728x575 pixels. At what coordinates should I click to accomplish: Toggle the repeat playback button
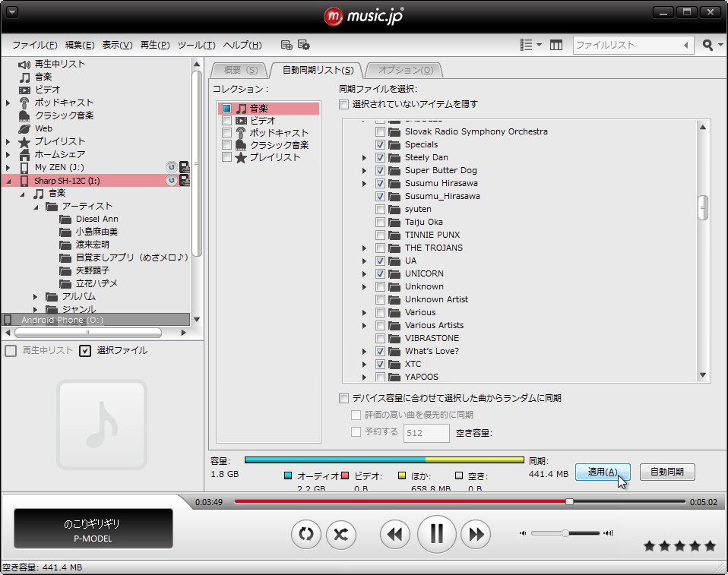(x=306, y=534)
